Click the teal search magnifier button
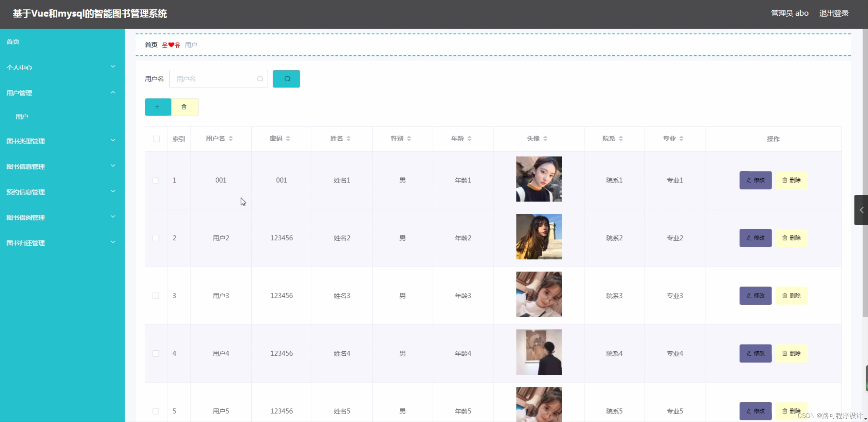Screen dimensions: 868x422 (286, 78)
